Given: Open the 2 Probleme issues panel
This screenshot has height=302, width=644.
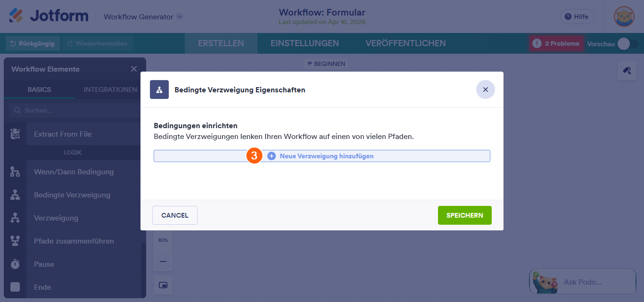Looking at the screenshot, I should click(x=556, y=43).
